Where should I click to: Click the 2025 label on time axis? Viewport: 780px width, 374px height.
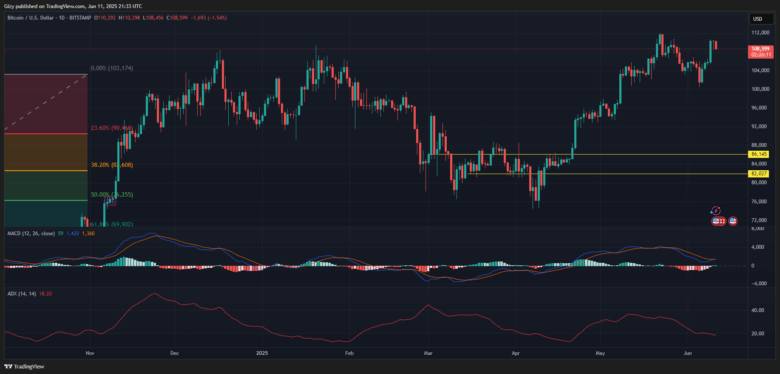[x=261, y=353]
